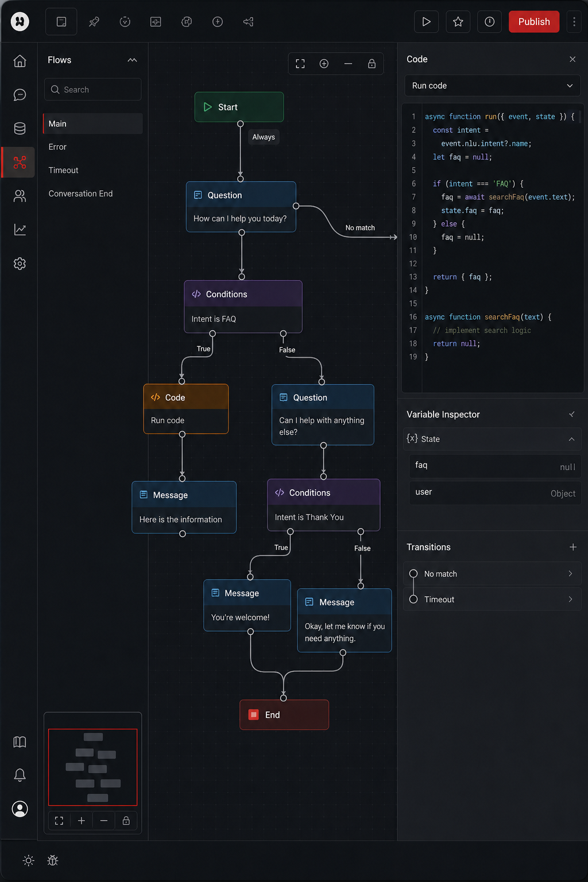Viewport: 588px width, 882px height.
Task: Click the minimap fit-to-screen icon
Action: [59, 821]
